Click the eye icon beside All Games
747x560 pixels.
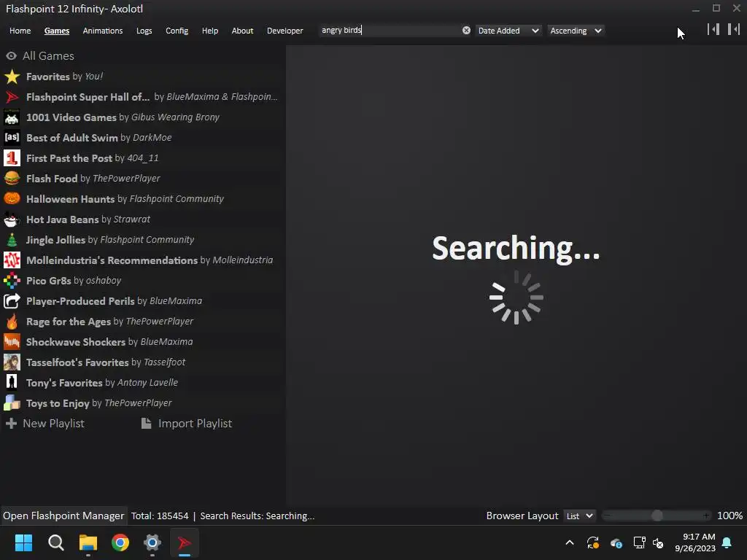[x=12, y=56]
